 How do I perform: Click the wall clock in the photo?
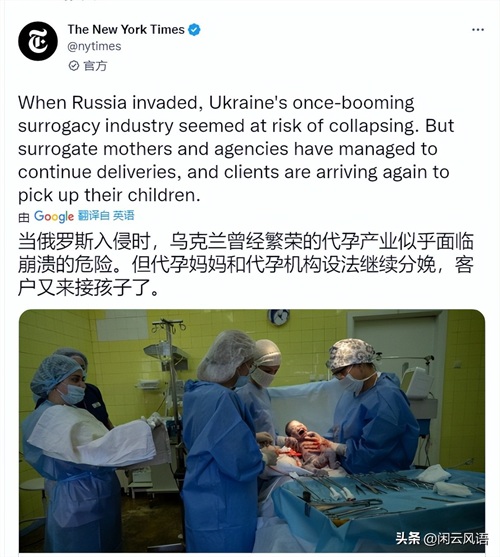pyautogui.click(x=279, y=317)
